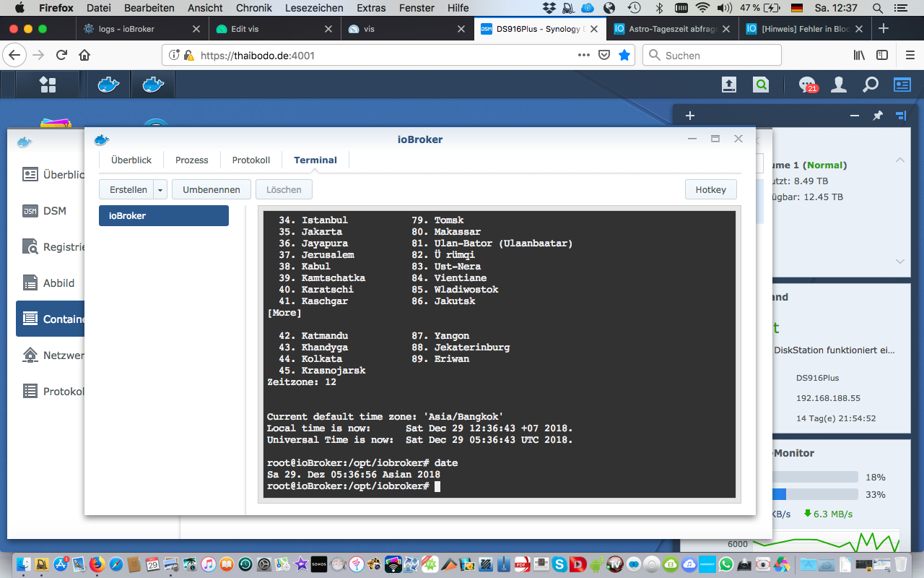
Task: Open DSM notifications chat bubble with 21 badge
Action: (807, 85)
